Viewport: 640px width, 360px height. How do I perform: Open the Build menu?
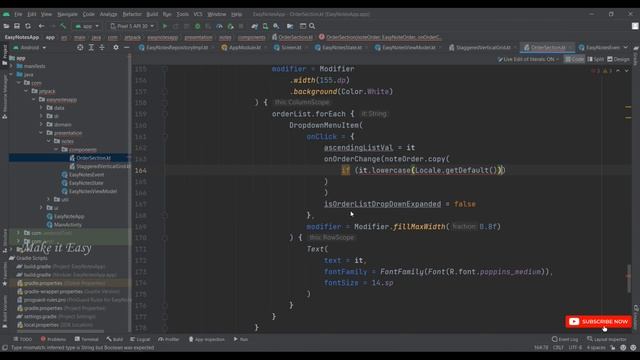[x=152, y=14]
